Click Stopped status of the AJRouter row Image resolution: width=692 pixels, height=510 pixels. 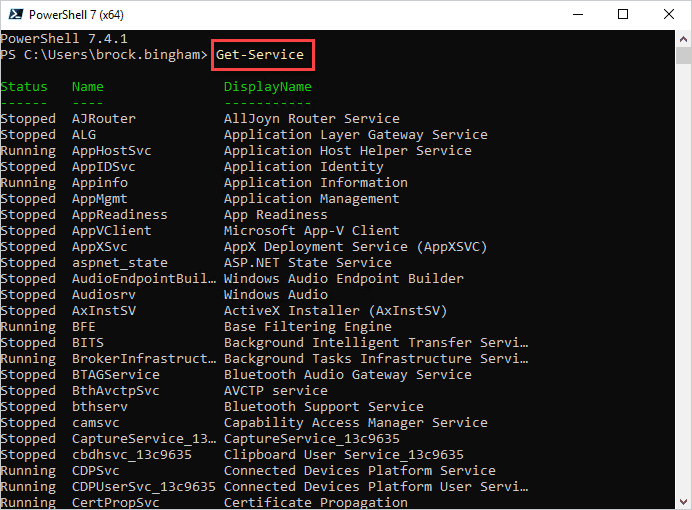(28, 119)
